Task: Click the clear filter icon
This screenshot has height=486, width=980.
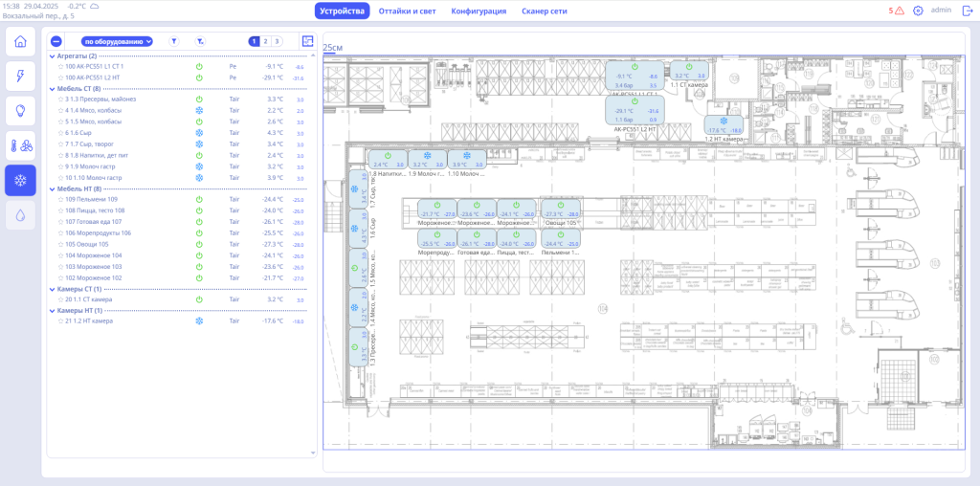Action: [x=199, y=42]
